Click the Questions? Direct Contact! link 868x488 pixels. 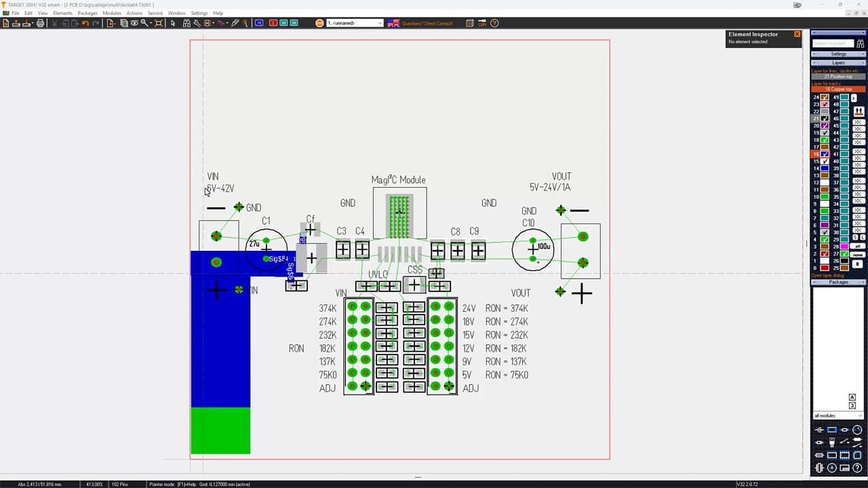(x=427, y=23)
